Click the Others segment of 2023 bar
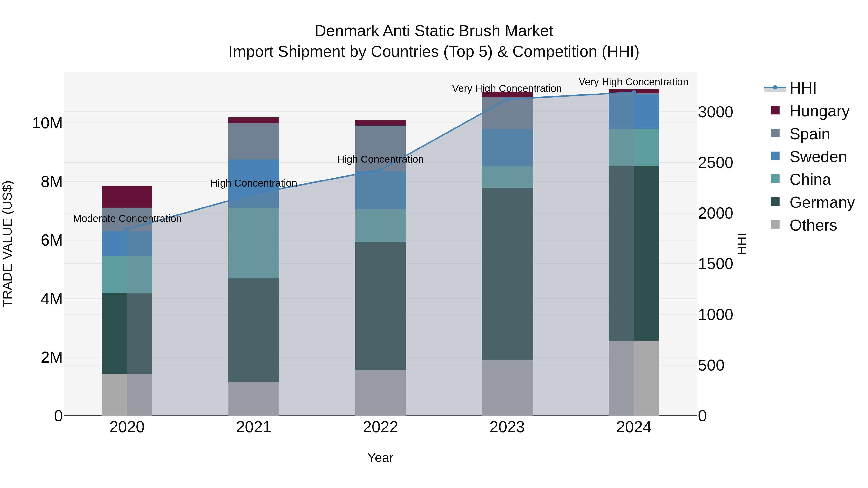The width and height of the screenshot is (868, 488). point(507,388)
